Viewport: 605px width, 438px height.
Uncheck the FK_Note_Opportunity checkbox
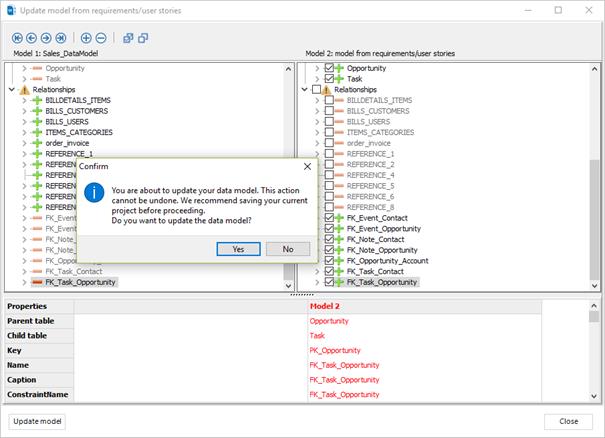coord(329,250)
